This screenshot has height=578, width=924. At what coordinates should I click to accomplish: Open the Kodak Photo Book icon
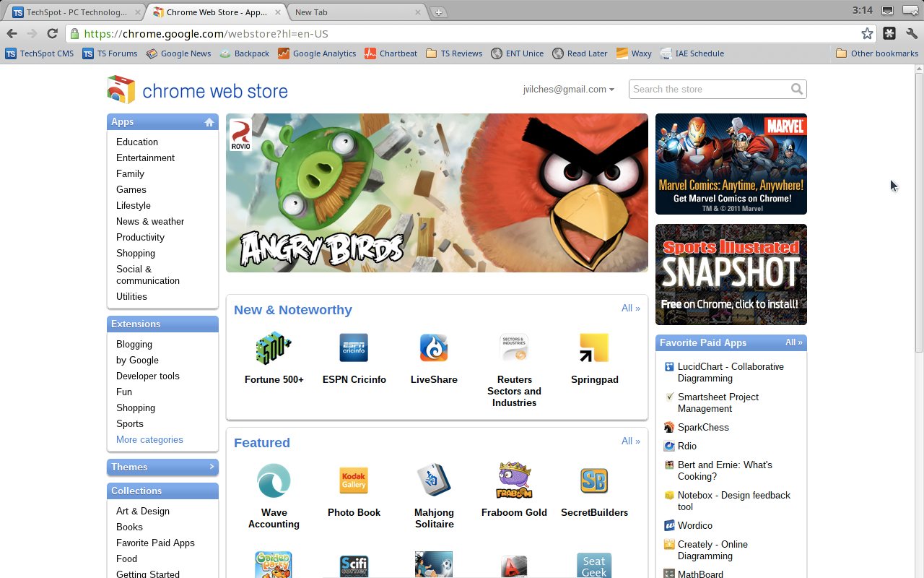[354, 480]
